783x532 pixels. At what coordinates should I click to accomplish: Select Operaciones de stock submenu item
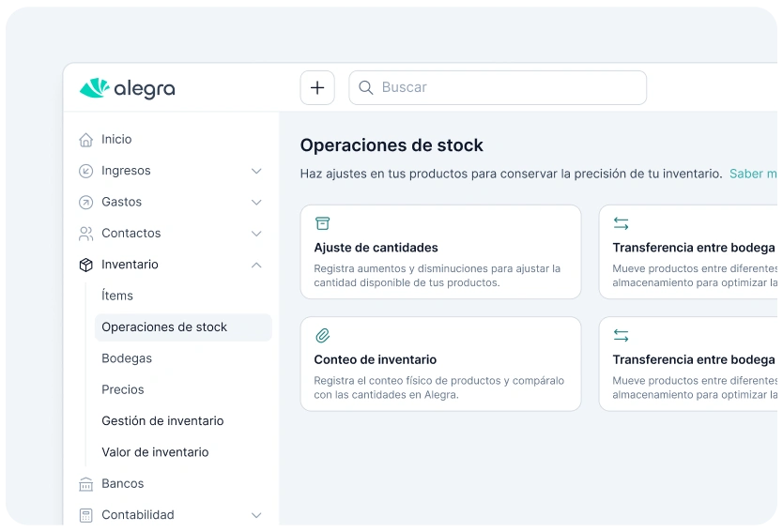click(x=183, y=327)
